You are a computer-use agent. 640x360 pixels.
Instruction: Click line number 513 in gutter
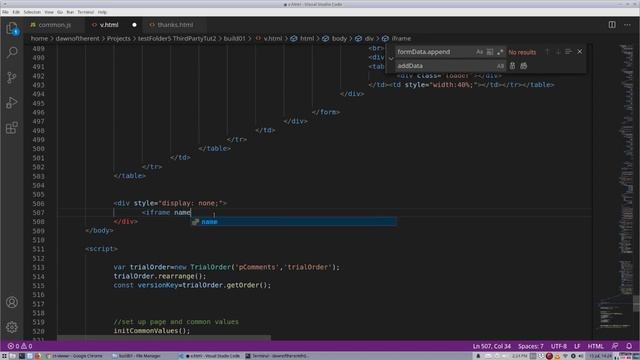tap(38, 267)
